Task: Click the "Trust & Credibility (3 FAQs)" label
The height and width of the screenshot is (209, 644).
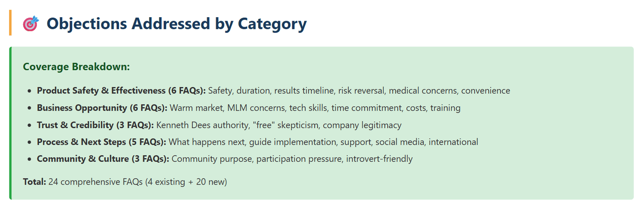Action: click(x=95, y=125)
